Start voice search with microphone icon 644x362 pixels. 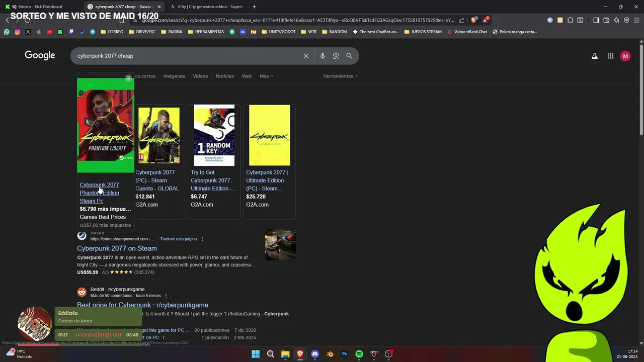(x=323, y=56)
